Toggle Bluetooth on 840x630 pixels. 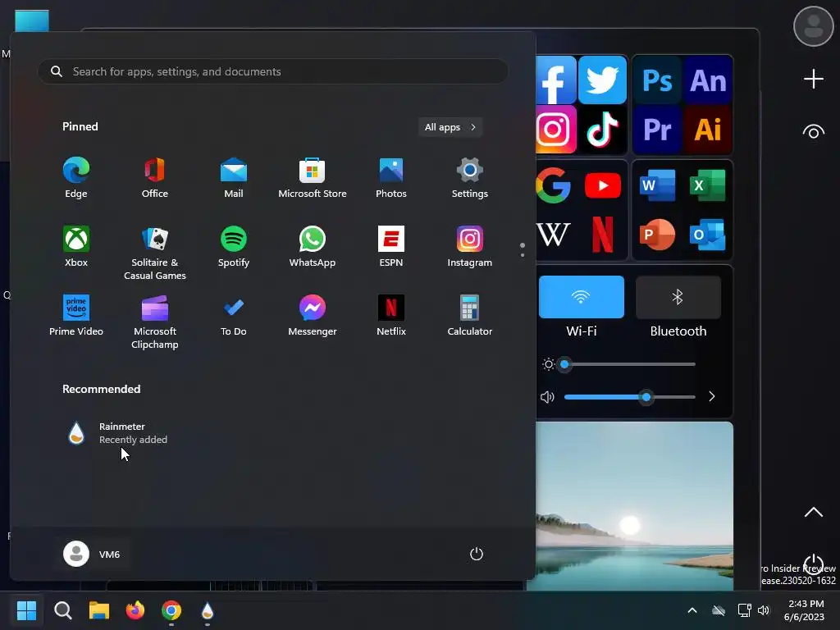pos(678,297)
